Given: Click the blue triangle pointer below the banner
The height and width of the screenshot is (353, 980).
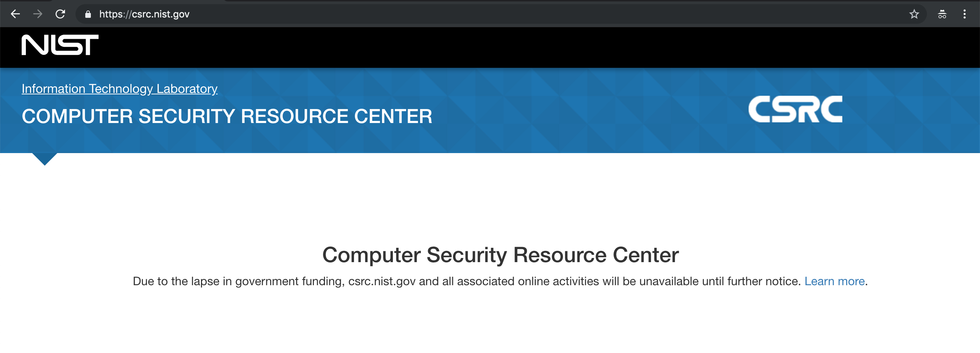Looking at the screenshot, I should tap(44, 158).
